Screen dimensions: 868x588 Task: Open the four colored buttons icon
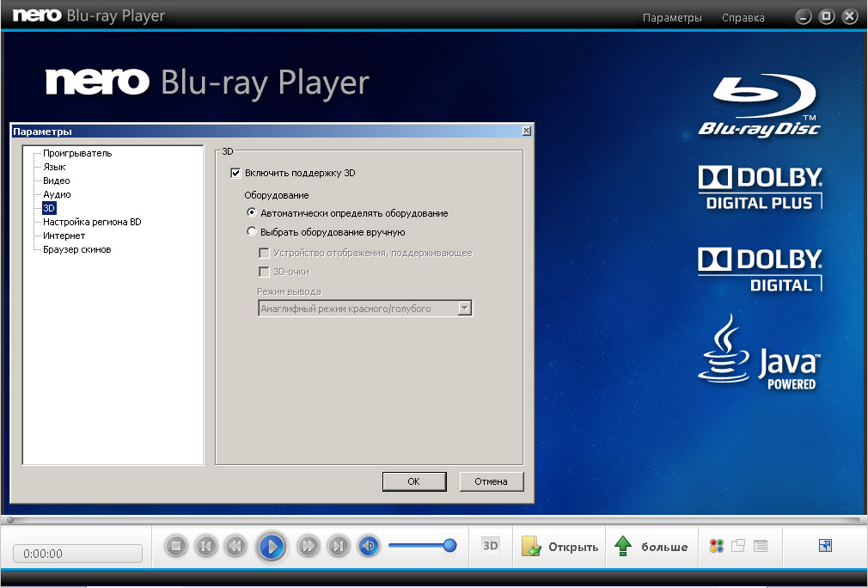pyautogui.click(x=717, y=547)
